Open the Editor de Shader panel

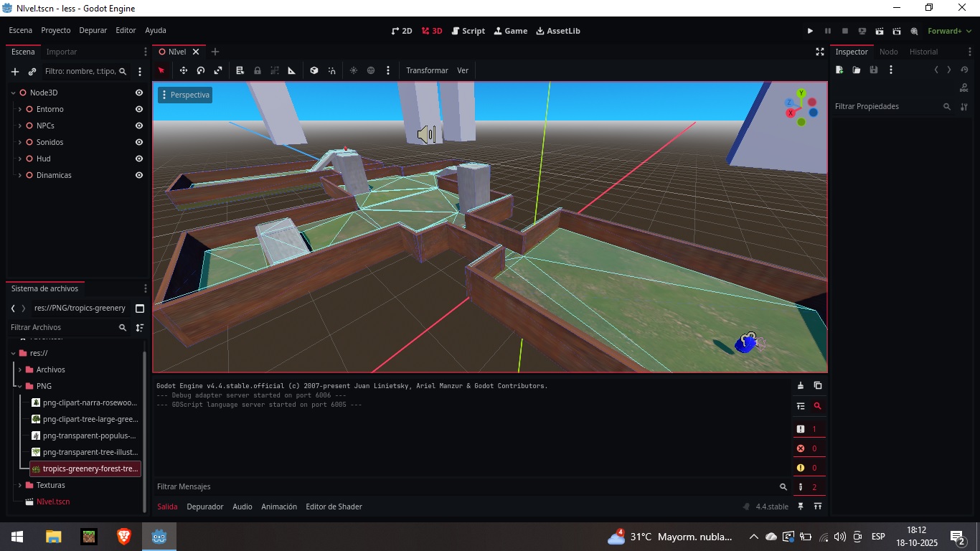coord(334,507)
